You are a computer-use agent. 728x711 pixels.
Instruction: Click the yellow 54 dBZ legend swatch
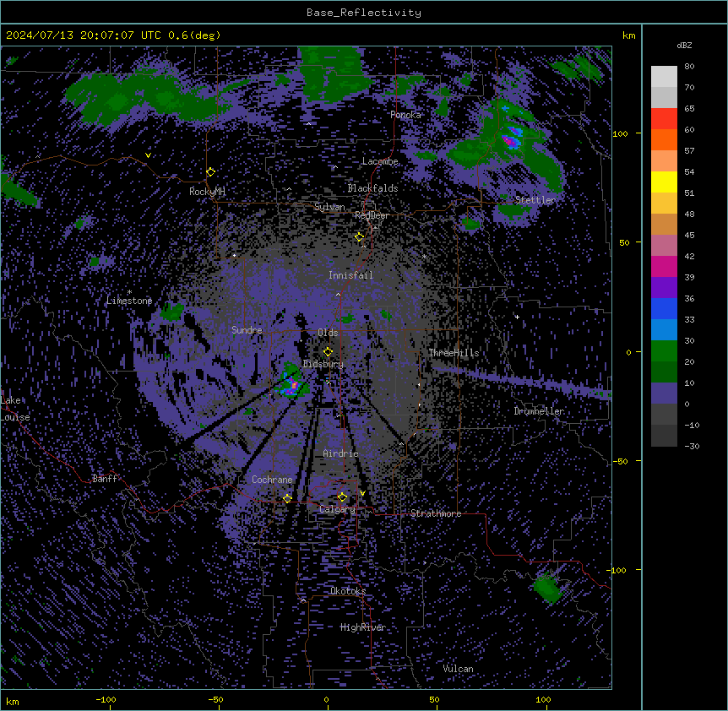[x=664, y=182]
